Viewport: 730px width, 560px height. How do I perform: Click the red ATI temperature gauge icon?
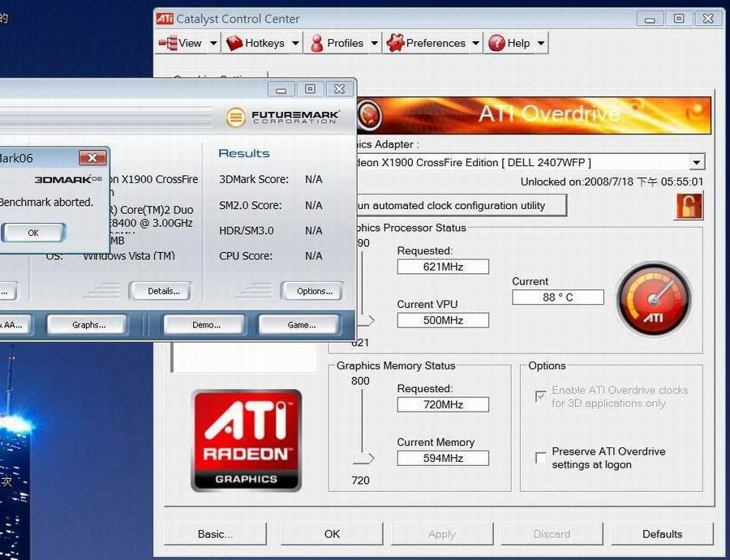(654, 301)
